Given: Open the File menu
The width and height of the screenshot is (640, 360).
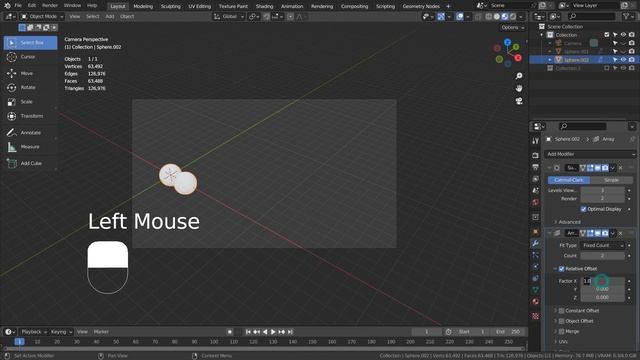Looking at the screenshot, I should (18, 6).
